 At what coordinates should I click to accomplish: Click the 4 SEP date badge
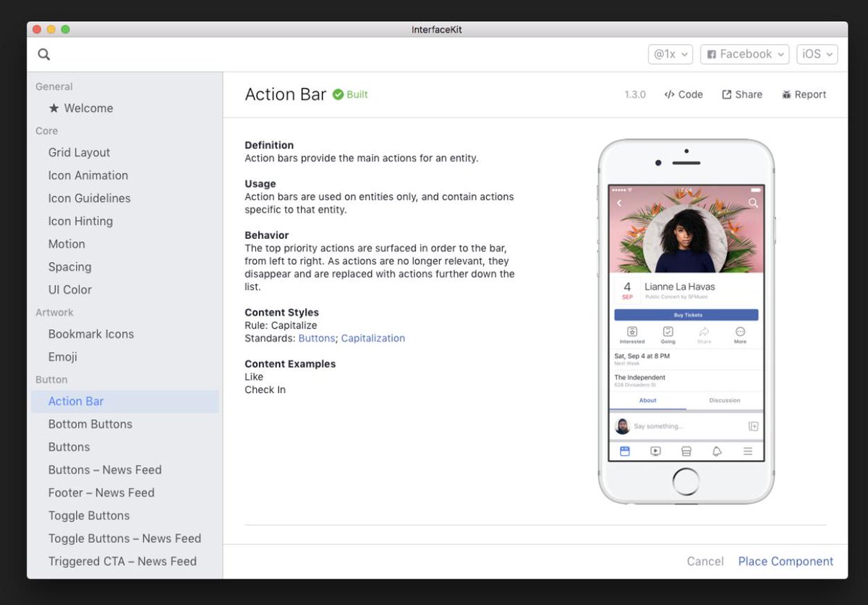click(x=627, y=291)
